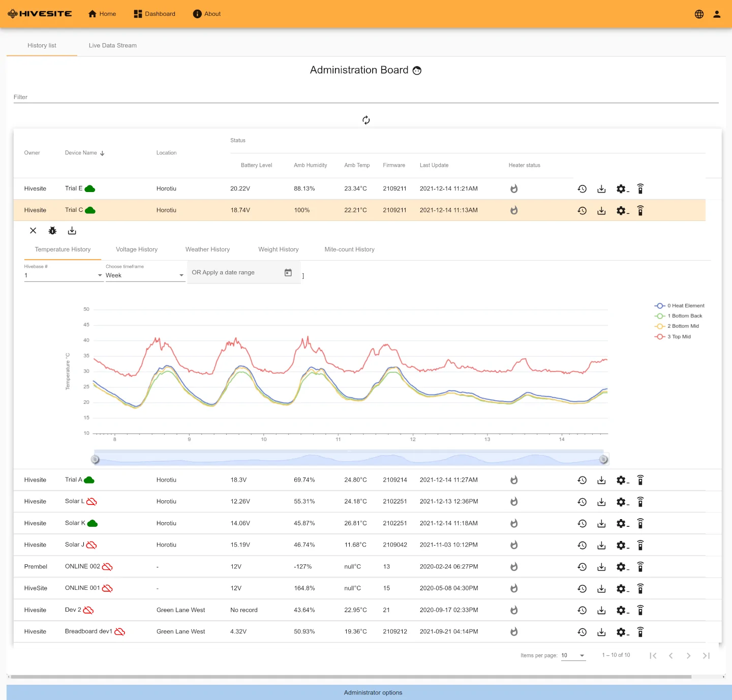Open the user account menu
Screen dimensions: 732x700
(717, 14)
